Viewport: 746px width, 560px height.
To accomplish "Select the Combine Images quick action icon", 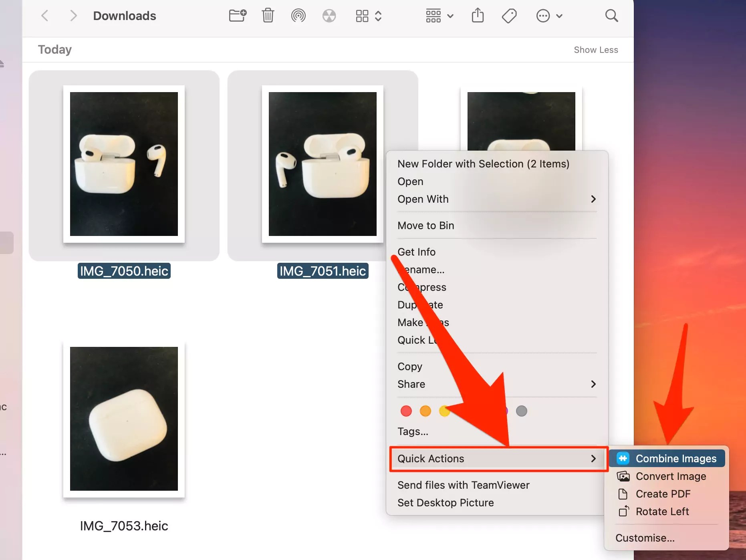I will [622, 458].
